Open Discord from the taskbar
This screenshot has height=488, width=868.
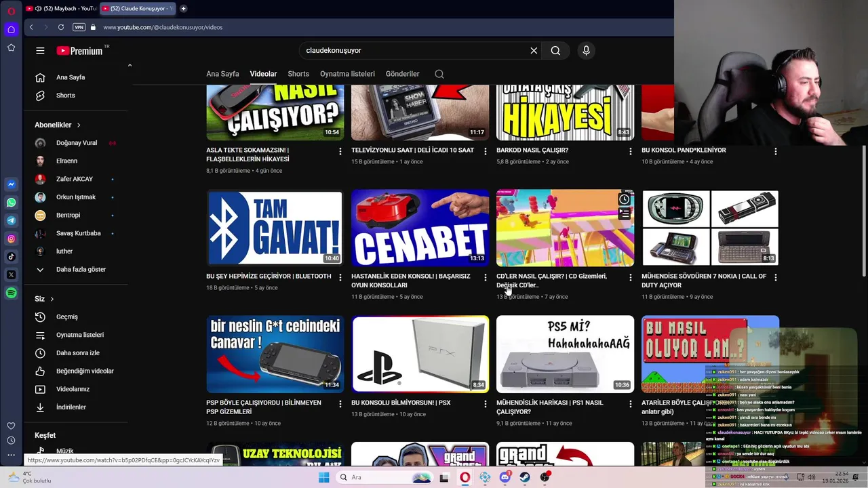(505, 477)
